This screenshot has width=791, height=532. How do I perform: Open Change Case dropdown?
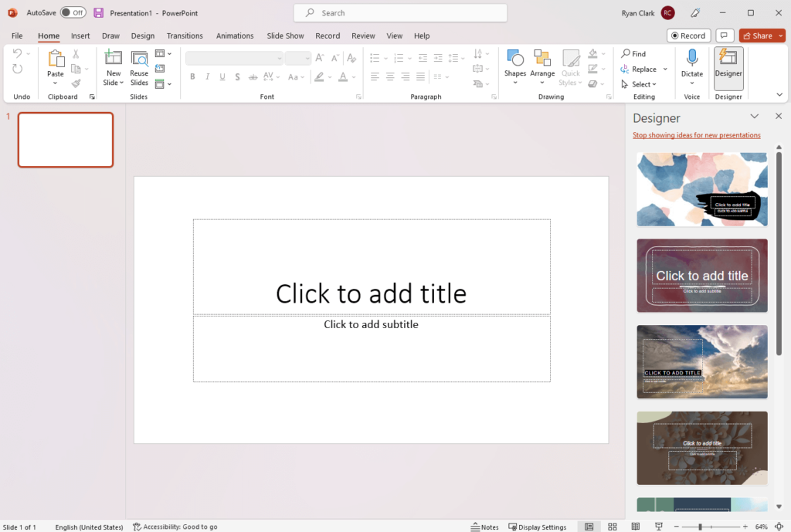click(296, 76)
